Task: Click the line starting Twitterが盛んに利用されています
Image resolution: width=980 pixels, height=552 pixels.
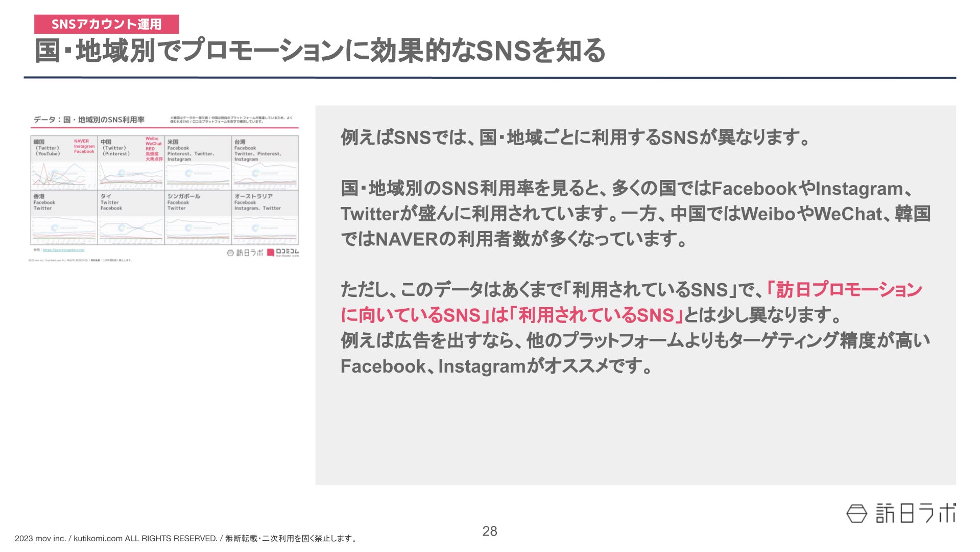Action: [x=635, y=214]
